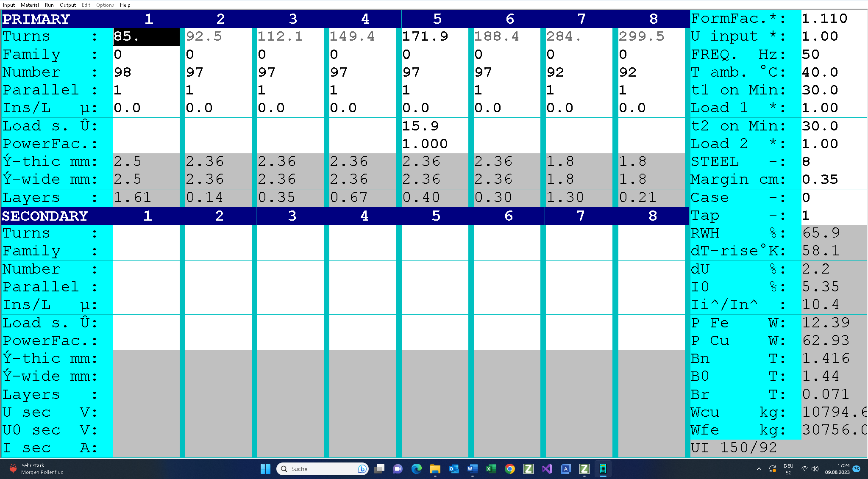Click the Suche search box in taskbar
The image size is (868, 479).
click(322, 469)
